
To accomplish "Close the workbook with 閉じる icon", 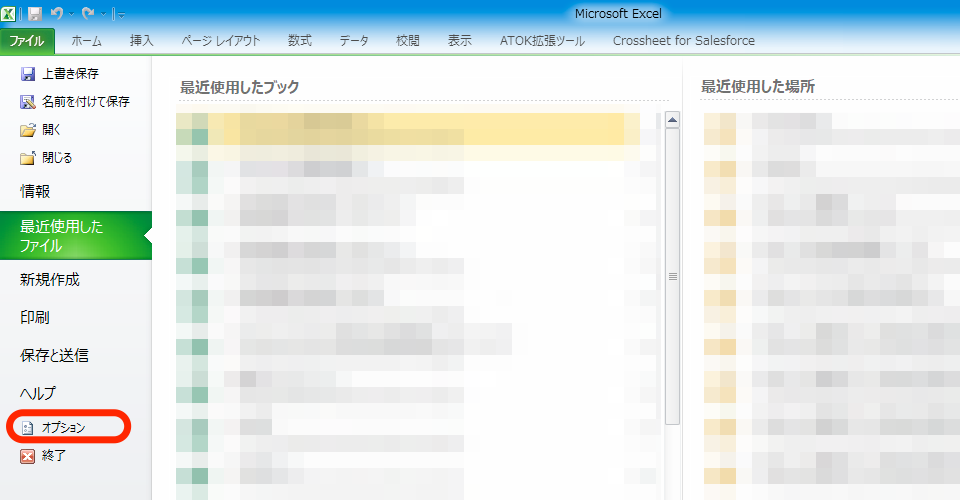I will [28, 158].
